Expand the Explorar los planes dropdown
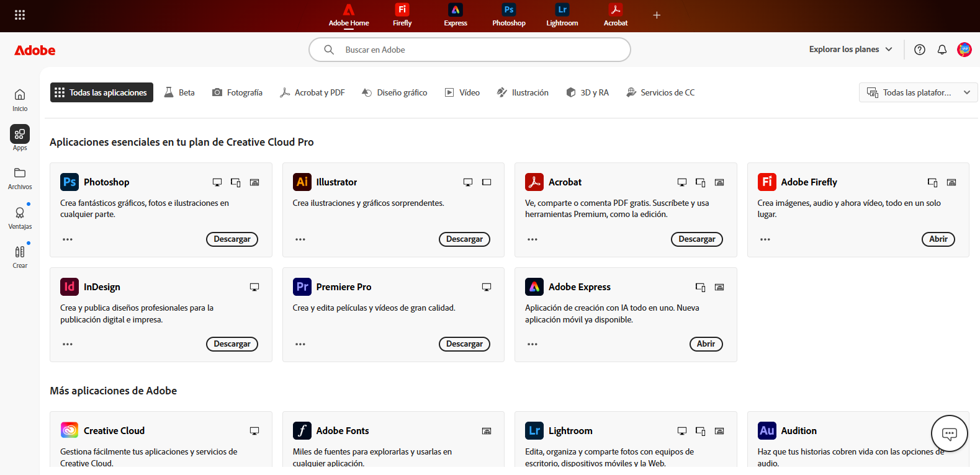 coord(850,50)
